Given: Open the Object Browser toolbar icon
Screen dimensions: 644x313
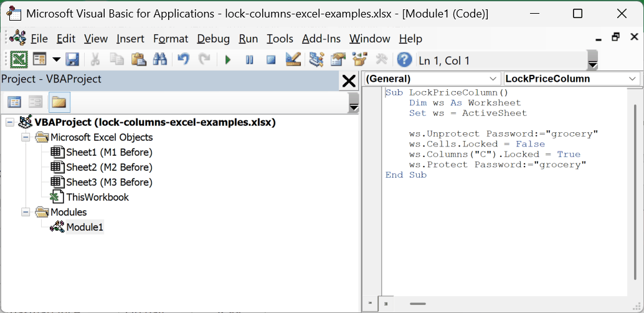Looking at the screenshot, I should 360,60.
